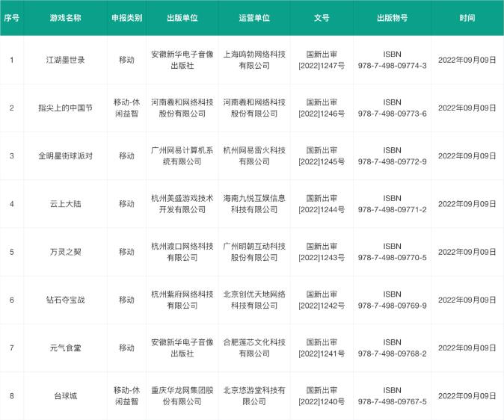Open the 元气食堂 game entry

66,348
